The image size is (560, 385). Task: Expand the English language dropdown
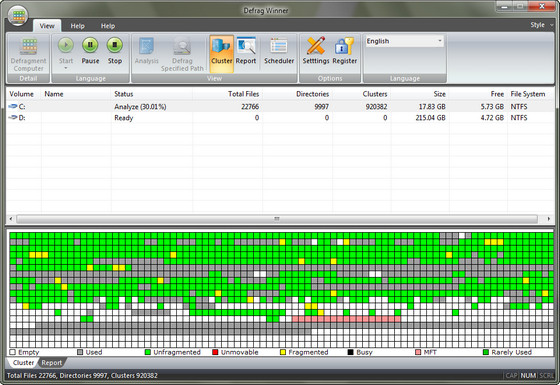440,41
